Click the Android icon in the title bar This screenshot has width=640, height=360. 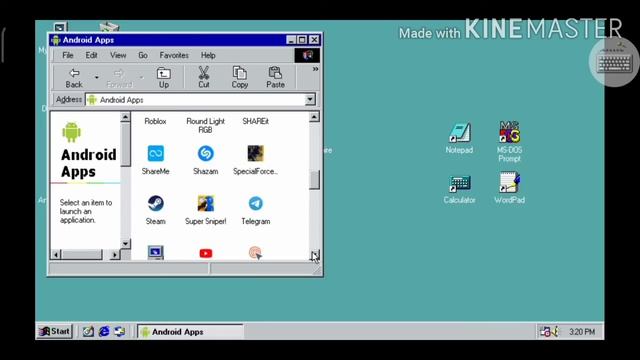[x=56, y=40]
